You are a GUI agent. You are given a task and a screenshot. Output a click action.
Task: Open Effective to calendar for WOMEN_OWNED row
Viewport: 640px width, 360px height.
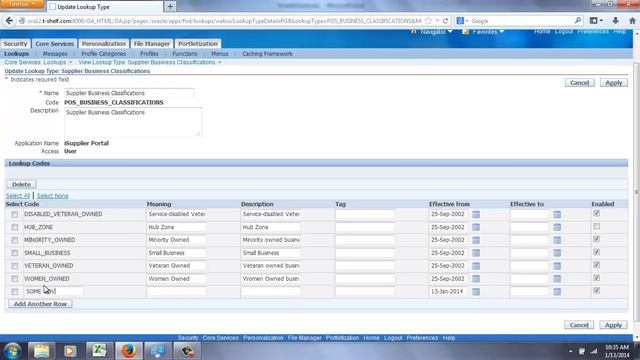click(x=557, y=279)
